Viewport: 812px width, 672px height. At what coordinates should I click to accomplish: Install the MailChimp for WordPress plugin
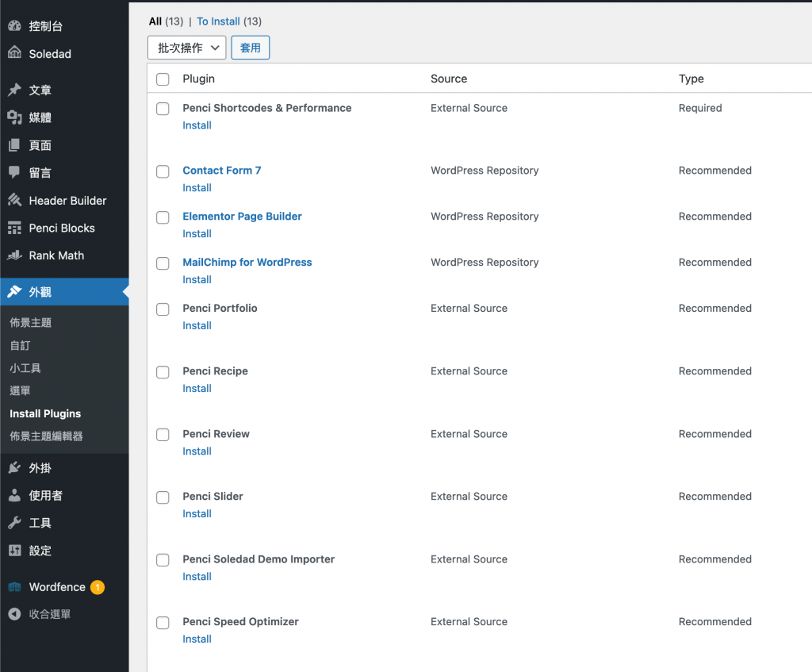197,280
